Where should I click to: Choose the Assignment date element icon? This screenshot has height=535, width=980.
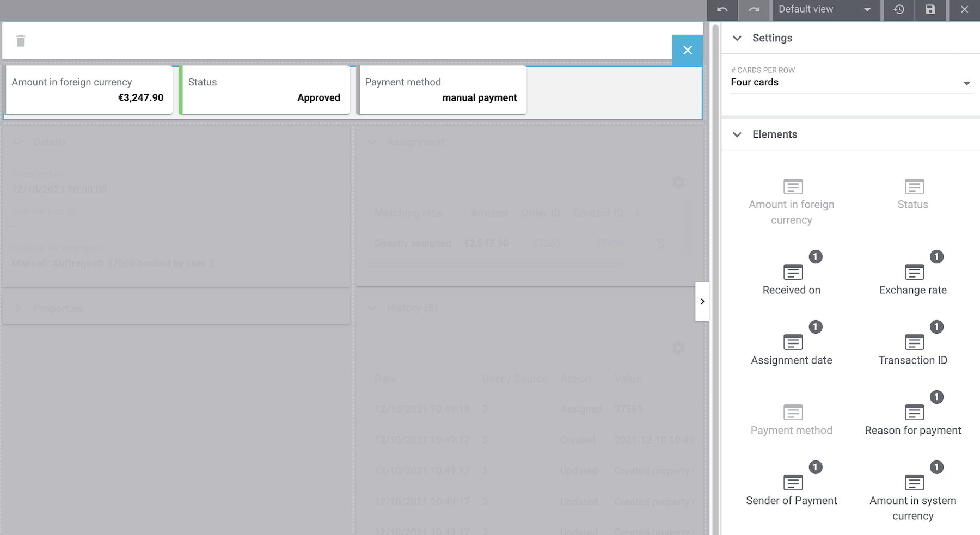click(x=793, y=342)
